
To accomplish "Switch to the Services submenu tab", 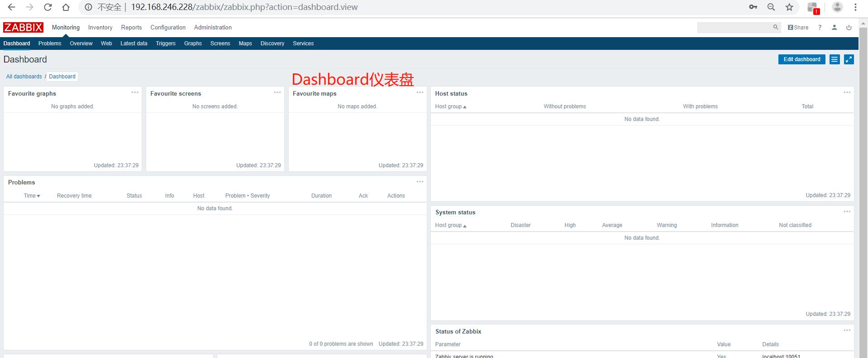I will (x=303, y=44).
